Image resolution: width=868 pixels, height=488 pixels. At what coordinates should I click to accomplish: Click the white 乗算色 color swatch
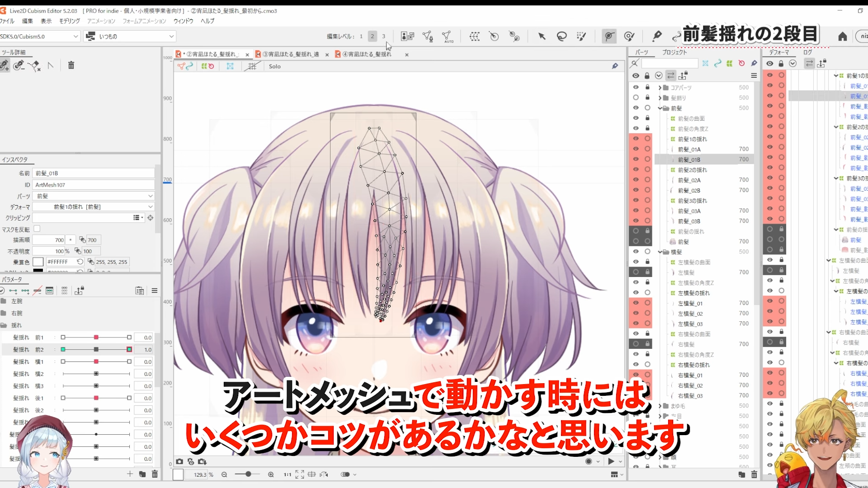[39, 262]
